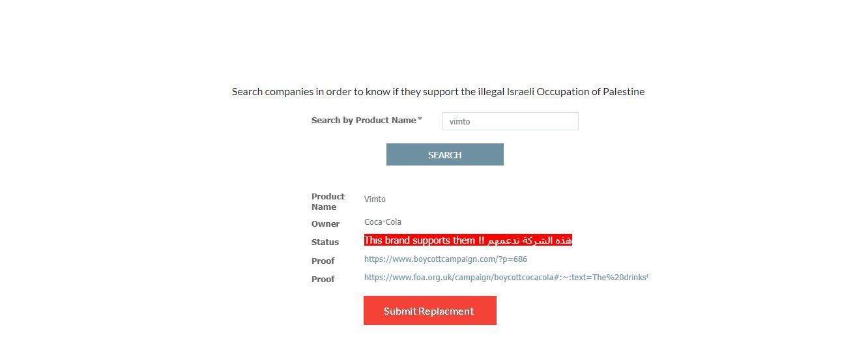Click the 'Search by Product Name' label
The image size is (868, 346).
tap(363, 121)
